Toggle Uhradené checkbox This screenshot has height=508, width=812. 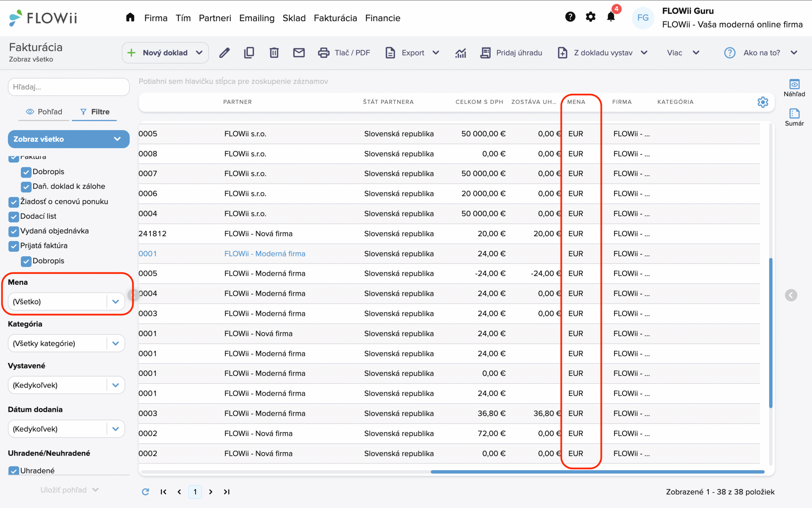pyautogui.click(x=13, y=471)
